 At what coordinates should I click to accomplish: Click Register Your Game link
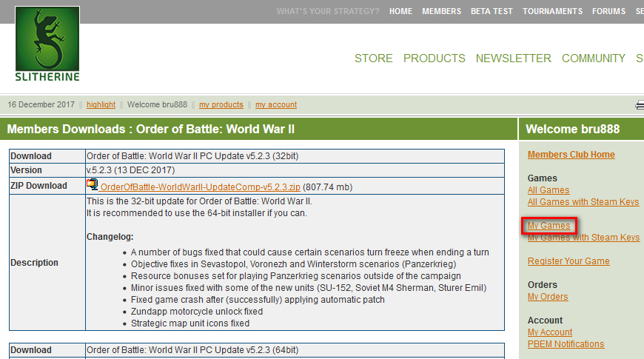(x=568, y=261)
